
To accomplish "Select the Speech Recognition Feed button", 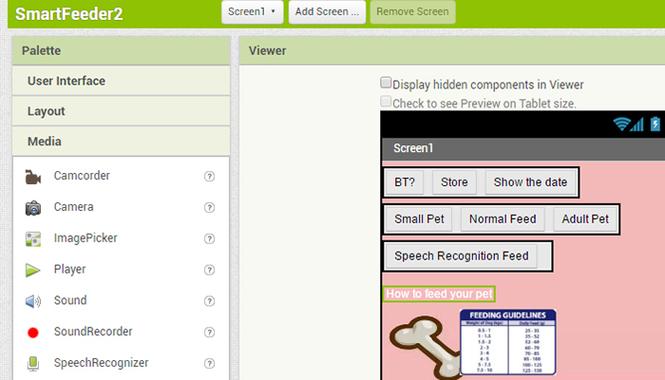I will tap(461, 256).
